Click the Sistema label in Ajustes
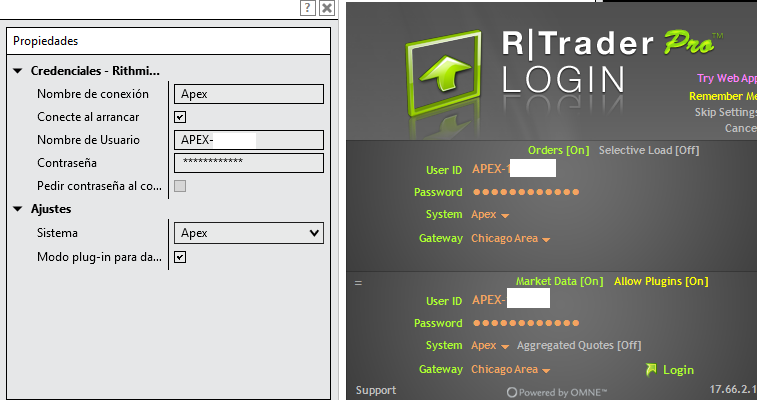 coord(57,233)
